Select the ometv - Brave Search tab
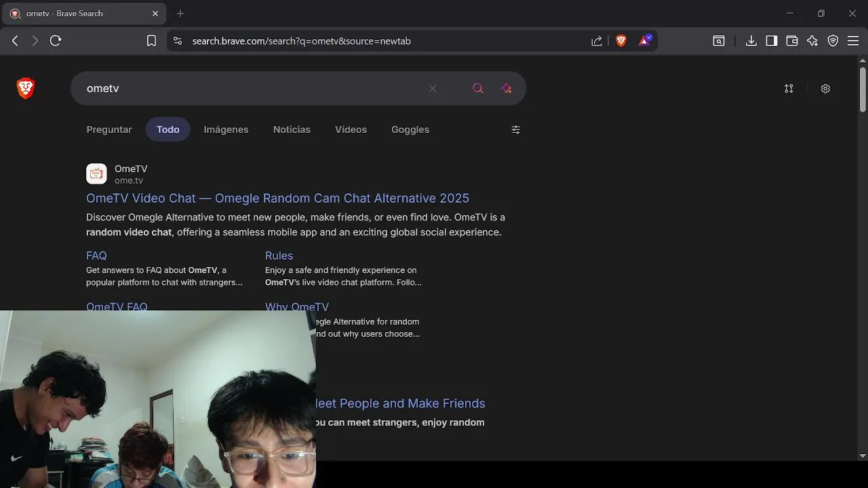This screenshot has width=868, height=488. (x=84, y=14)
